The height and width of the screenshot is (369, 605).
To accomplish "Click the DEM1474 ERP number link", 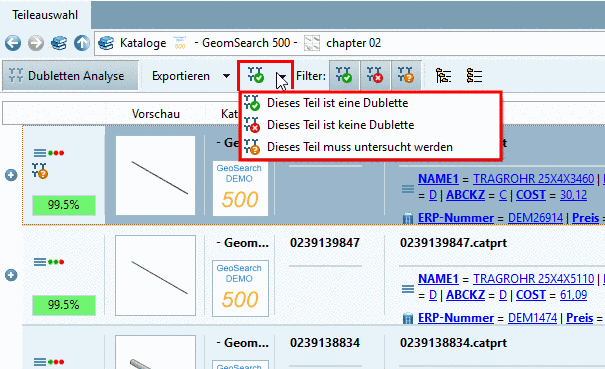I will pos(532,318).
